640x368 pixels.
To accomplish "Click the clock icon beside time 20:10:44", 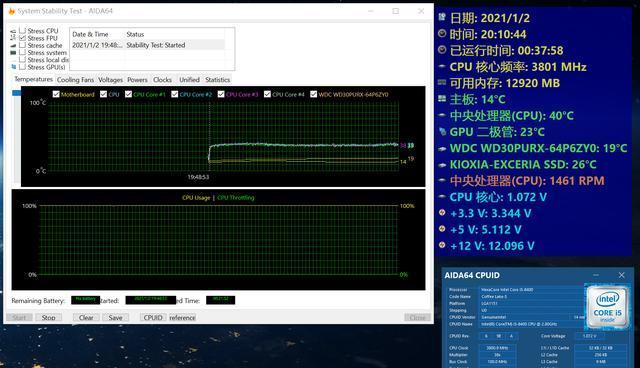I will 442,33.
